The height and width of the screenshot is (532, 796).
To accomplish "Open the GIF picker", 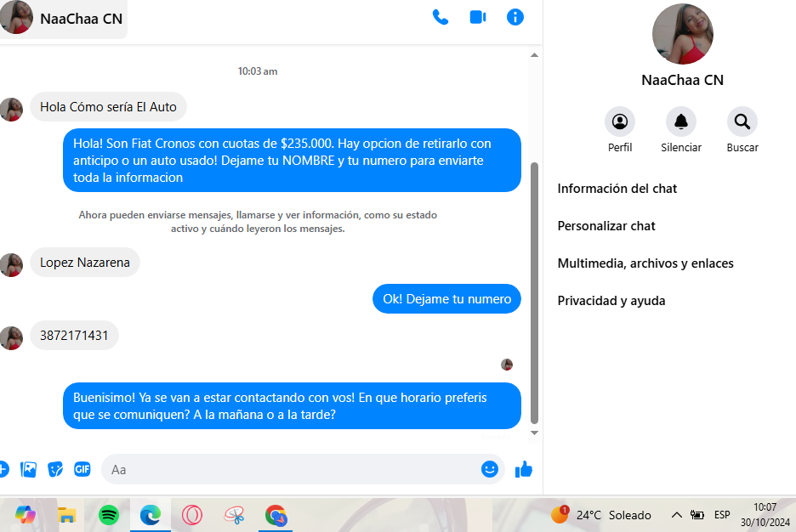I will coord(82,470).
